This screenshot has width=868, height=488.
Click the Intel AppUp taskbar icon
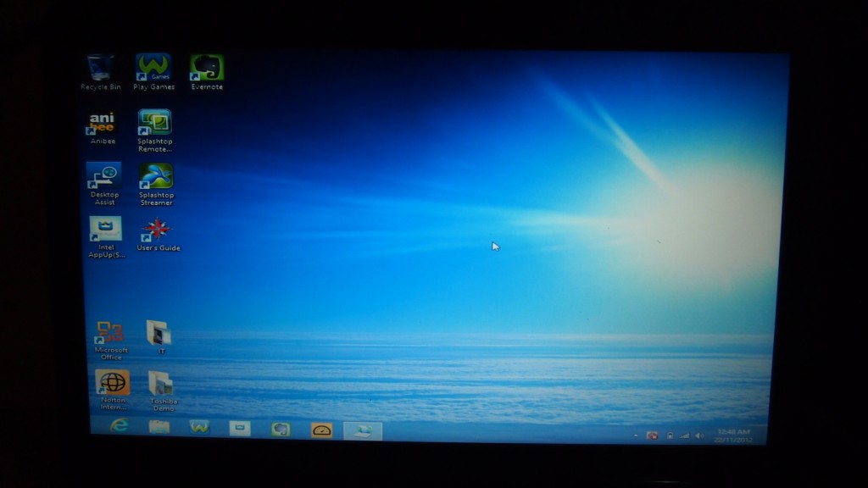(x=240, y=428)
